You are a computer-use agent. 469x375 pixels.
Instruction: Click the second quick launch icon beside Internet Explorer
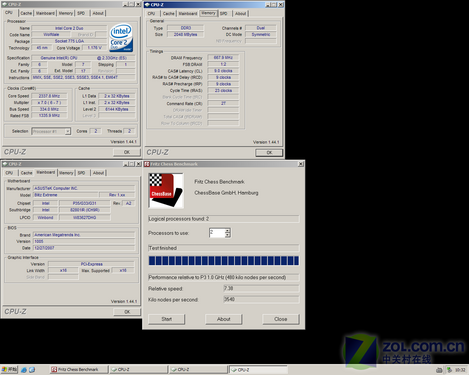click(32, 370)
